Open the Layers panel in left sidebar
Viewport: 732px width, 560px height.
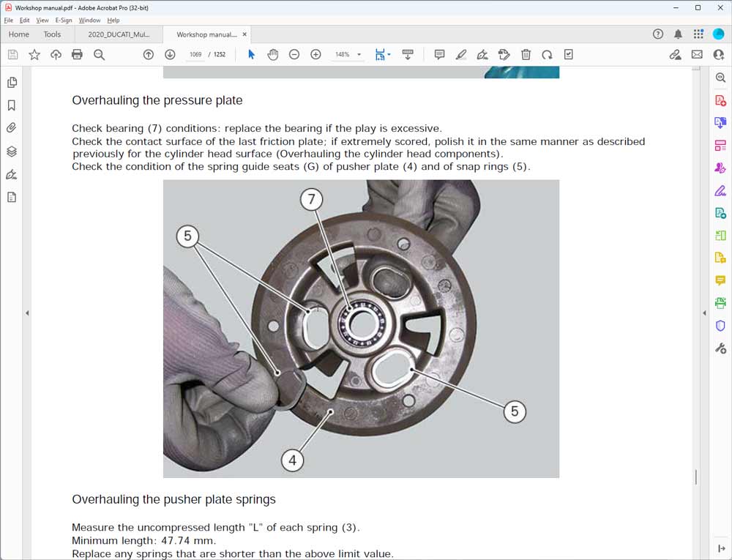pos(12,152)
